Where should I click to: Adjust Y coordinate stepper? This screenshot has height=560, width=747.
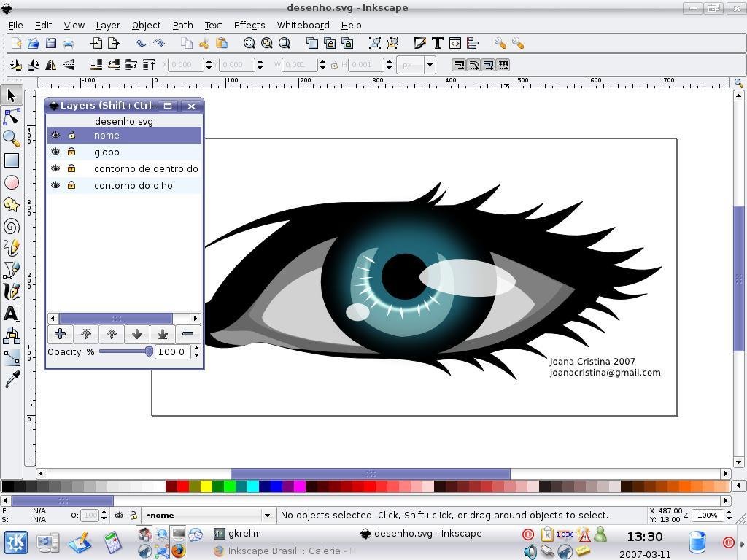pyautogui.click(x=260, y=65)
